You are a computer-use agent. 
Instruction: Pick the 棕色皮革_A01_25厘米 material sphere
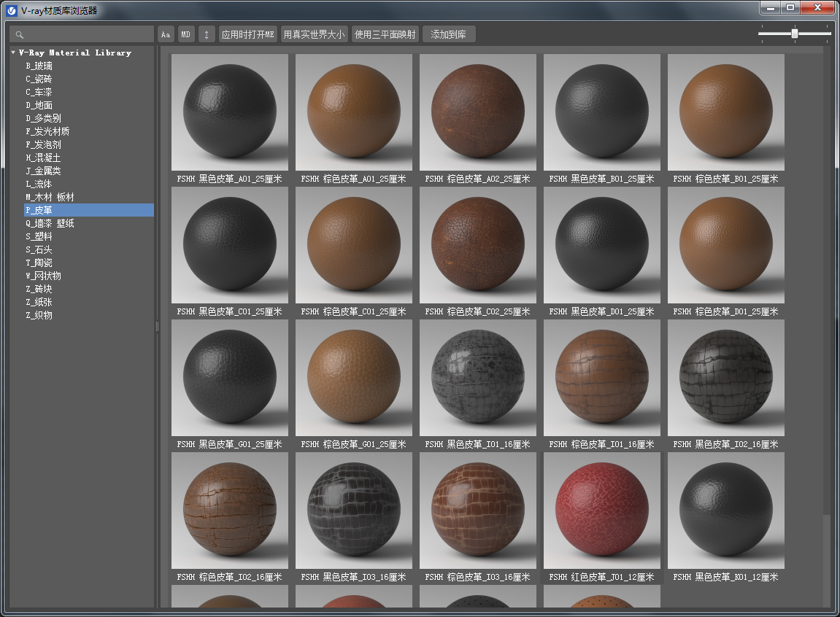354,112
